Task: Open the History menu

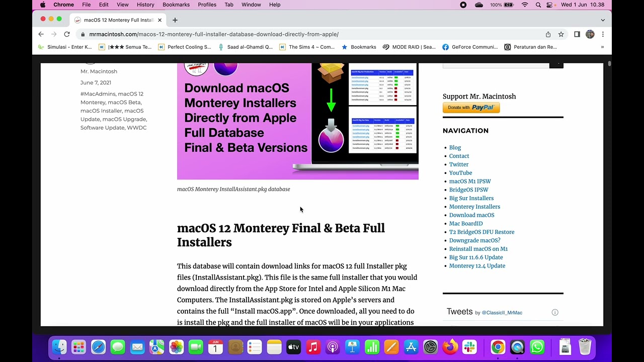Action: coord(145,5)
